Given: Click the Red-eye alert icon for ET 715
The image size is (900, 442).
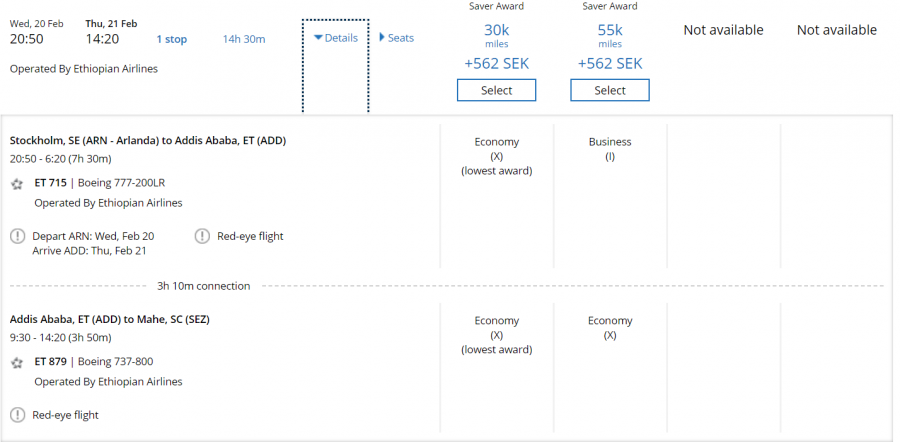Looking at the screenshot, I should pyautogui.click(x=202, y=236).
